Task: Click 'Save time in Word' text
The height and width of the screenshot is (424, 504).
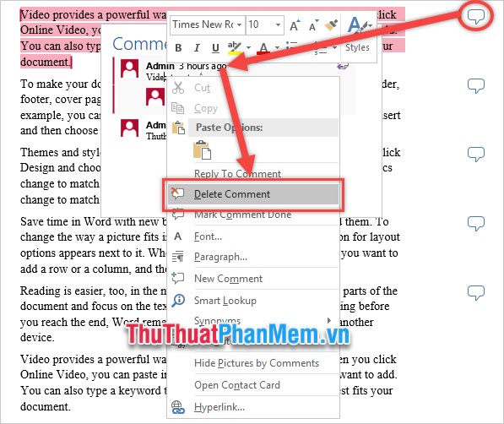Action: (x=65, y=221)
